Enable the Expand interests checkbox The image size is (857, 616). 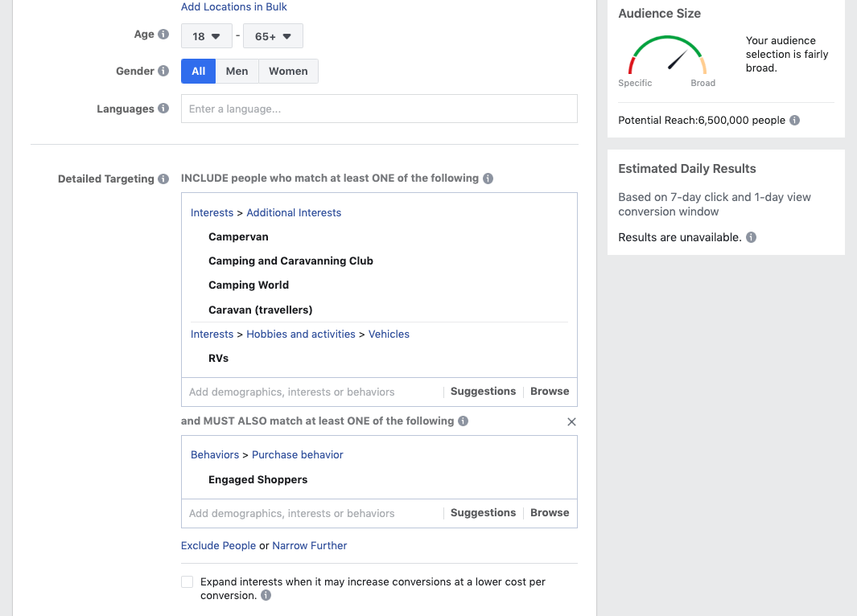click(187, 581)
